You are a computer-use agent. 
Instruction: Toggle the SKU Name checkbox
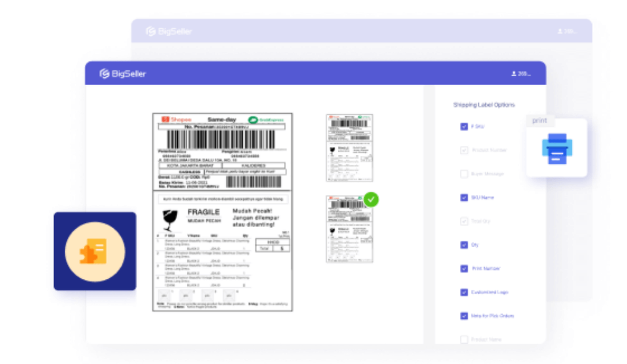[x=464, y=197]
